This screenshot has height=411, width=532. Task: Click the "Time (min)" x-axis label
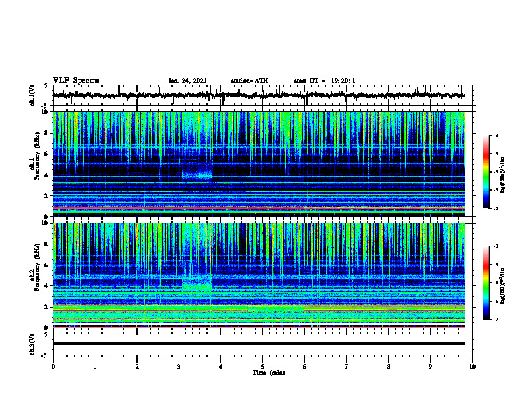pos(269,373)
